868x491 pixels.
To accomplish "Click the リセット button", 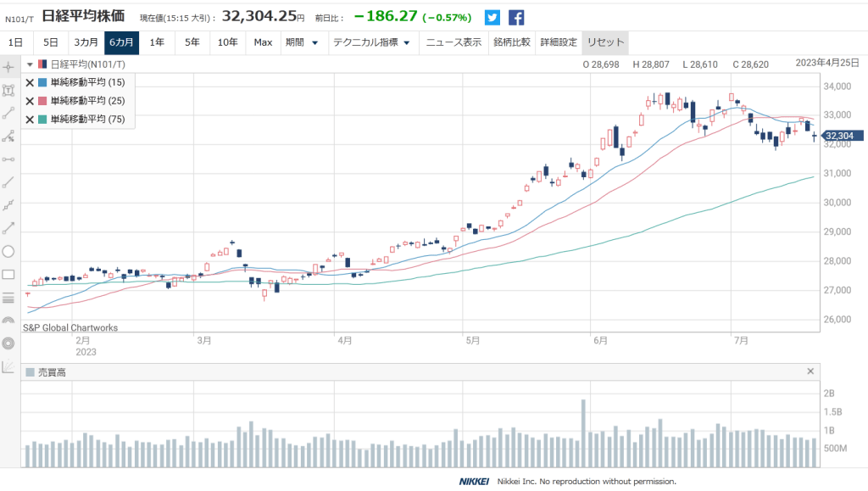I will [x=605, y=42].
